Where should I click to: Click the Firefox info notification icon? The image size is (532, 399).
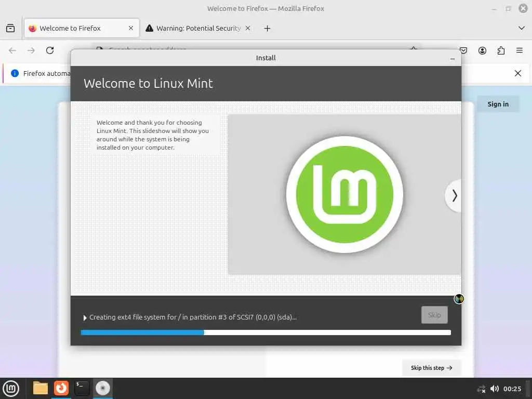tap(15, 73)
